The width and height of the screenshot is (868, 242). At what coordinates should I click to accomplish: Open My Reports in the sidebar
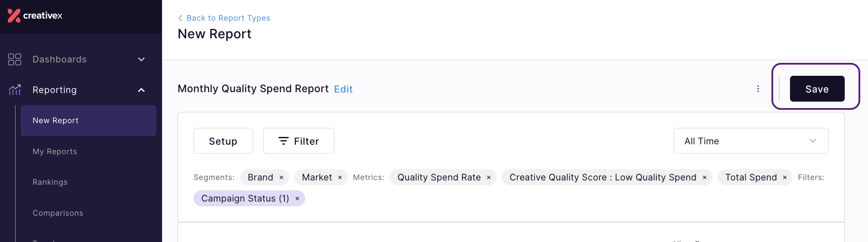pos(55,152)
